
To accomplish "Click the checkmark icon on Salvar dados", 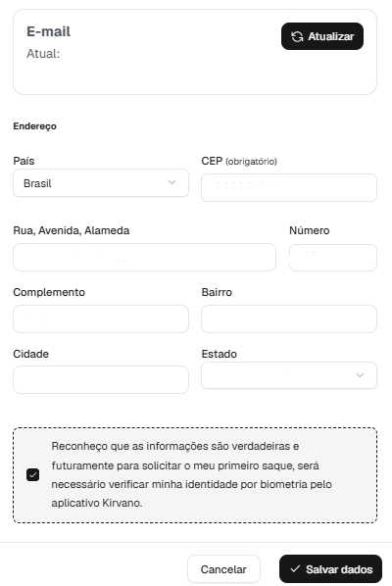I will (295, 568).
